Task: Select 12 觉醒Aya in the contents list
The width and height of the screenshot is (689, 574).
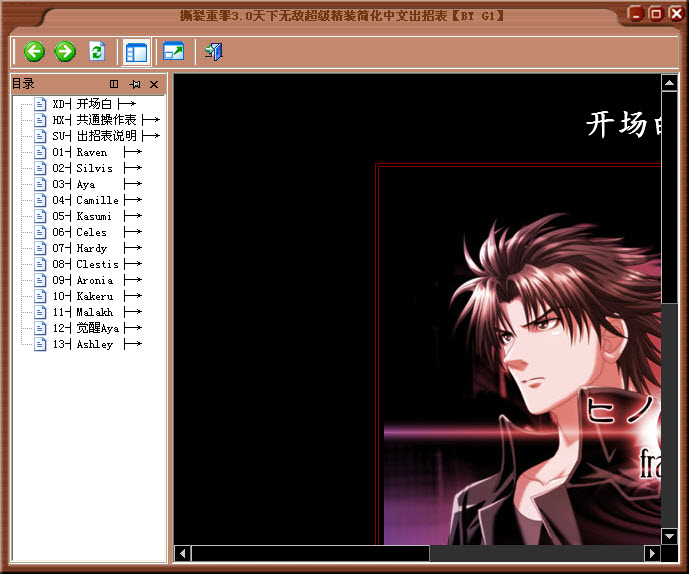Action: 97,328
